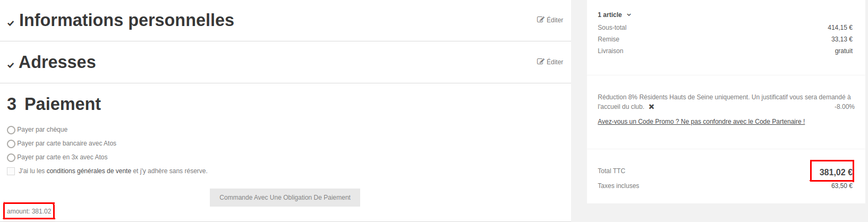The width and height of the screenshot is (868, 222).
Task: Click pencil icon beside Adresses Éditer
Action: click(x=541, y=62)
